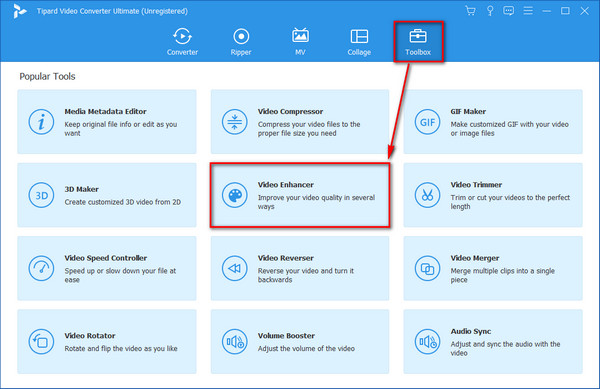Click "Compress your video files" description
The width and height of the screenshot is (600, 389).
(x=309, y=129)
